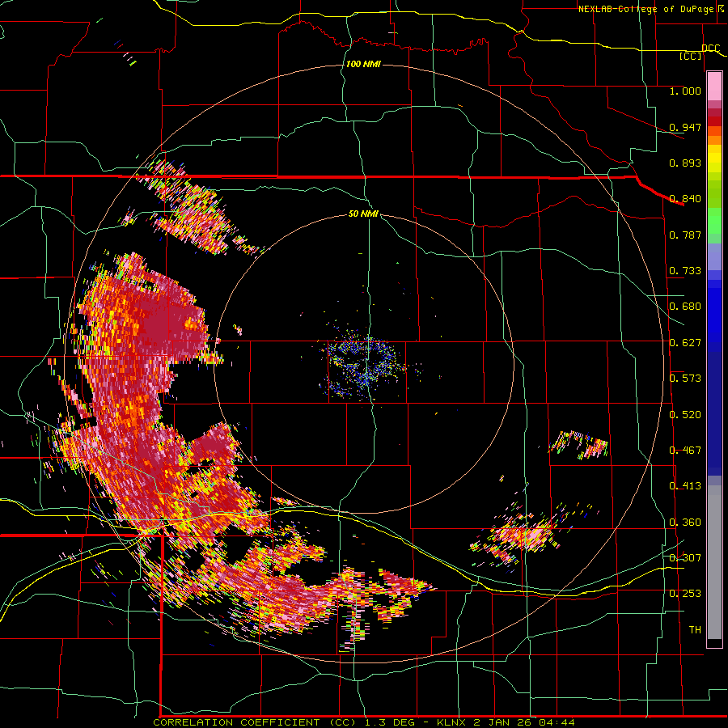Select the 0.787 scale value
This screenshot has height=728, width=728.
click(685, 235)
